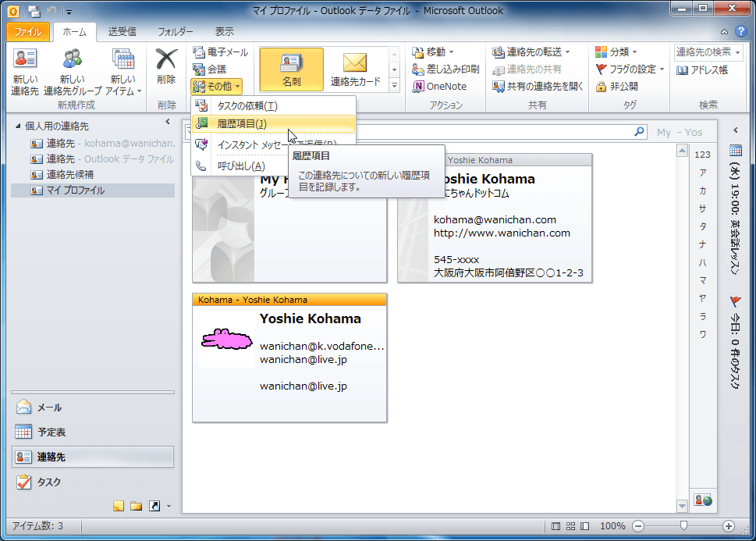Viewport: 756px width, 541px height.
Task: Select 呼び出し(A) menu entry
Action: tap(240, 166)
